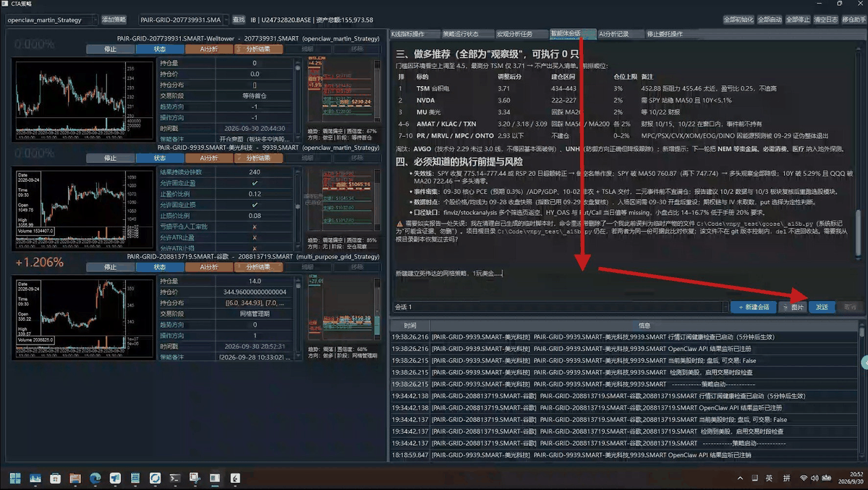Click the agent chat vertical scrollbar
This screenshot has height=490, width=868.
[859, 152]
